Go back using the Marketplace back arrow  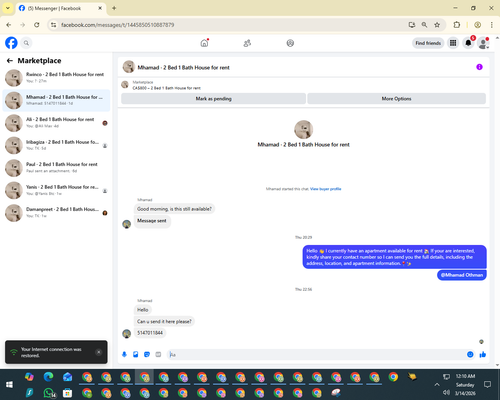[x=10, y=61]
